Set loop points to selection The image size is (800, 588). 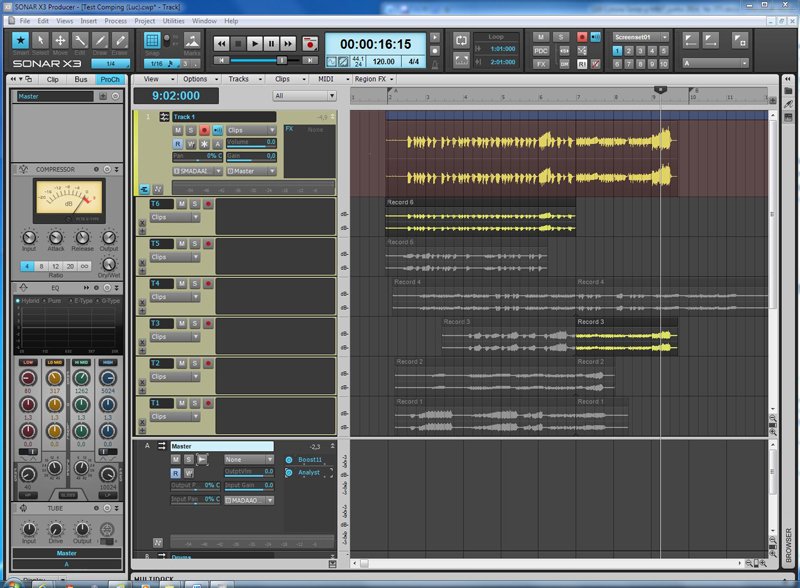[x=461, y=60]
